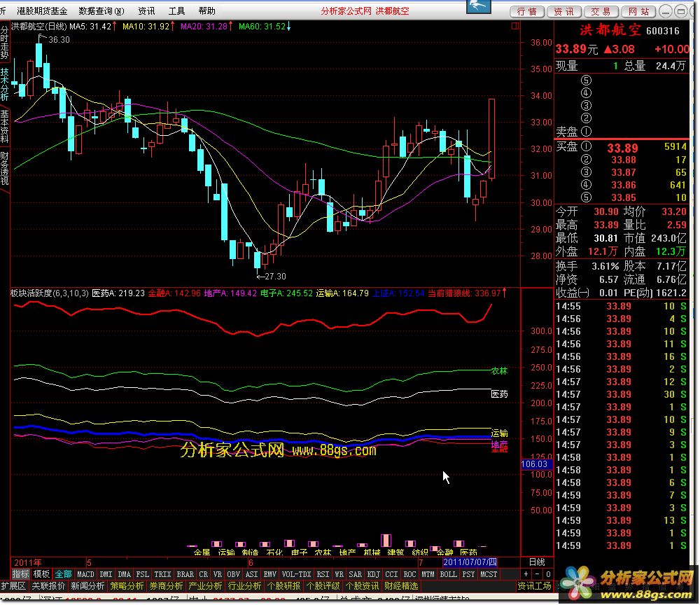This screenshot has width=700, height=605.
Task: Click the 资讯 rounded button at top right
Action: 563,12
